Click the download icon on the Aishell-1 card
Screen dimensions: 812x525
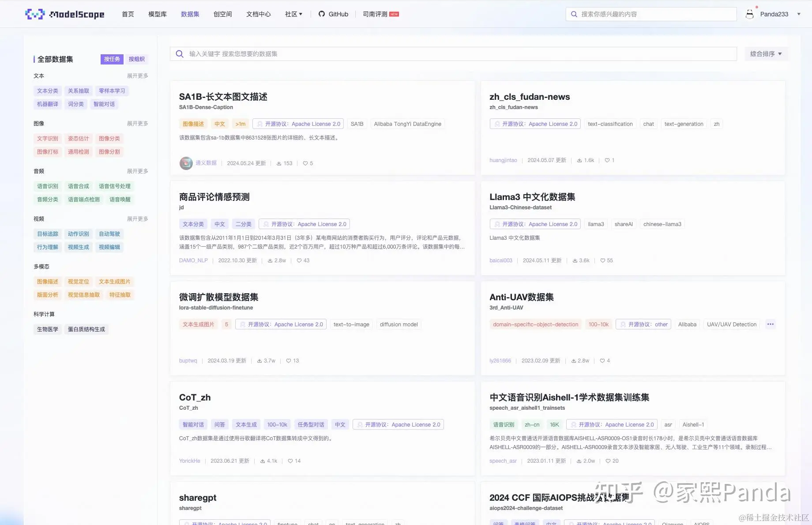point(579,461)
